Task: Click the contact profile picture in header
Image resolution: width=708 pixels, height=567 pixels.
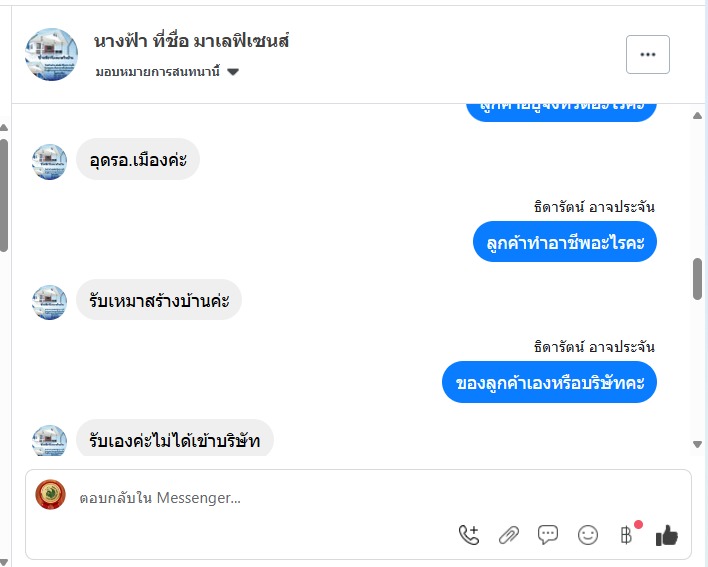Action: click(51, 55)
